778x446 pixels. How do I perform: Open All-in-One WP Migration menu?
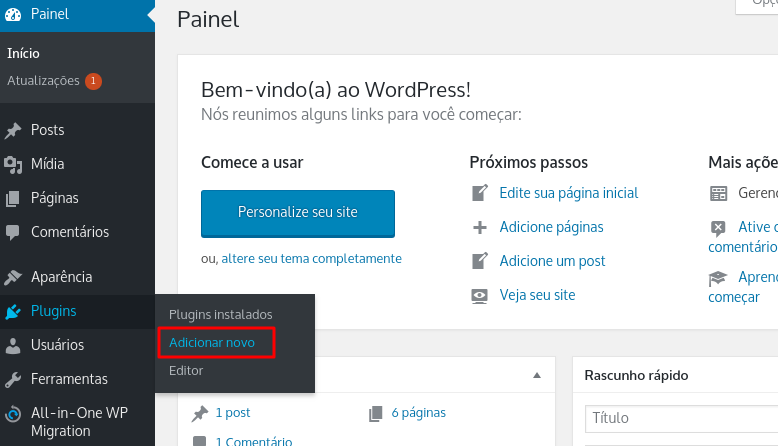point(77,422)
